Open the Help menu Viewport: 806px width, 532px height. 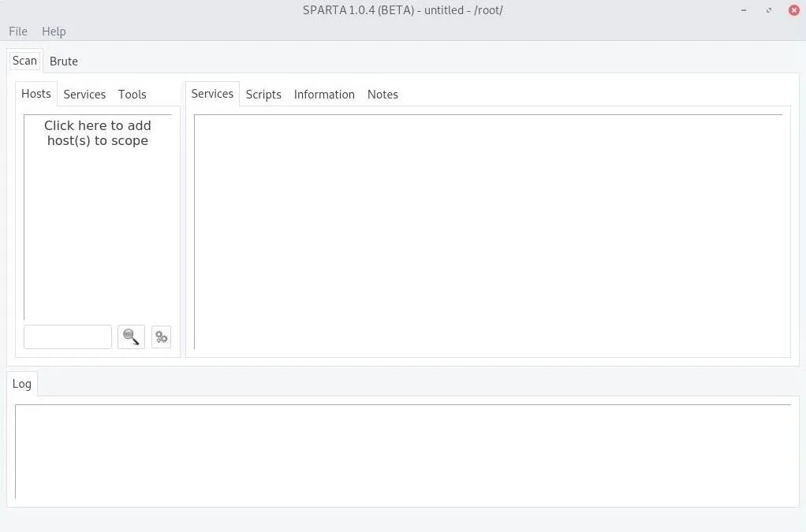pos(54,32)
